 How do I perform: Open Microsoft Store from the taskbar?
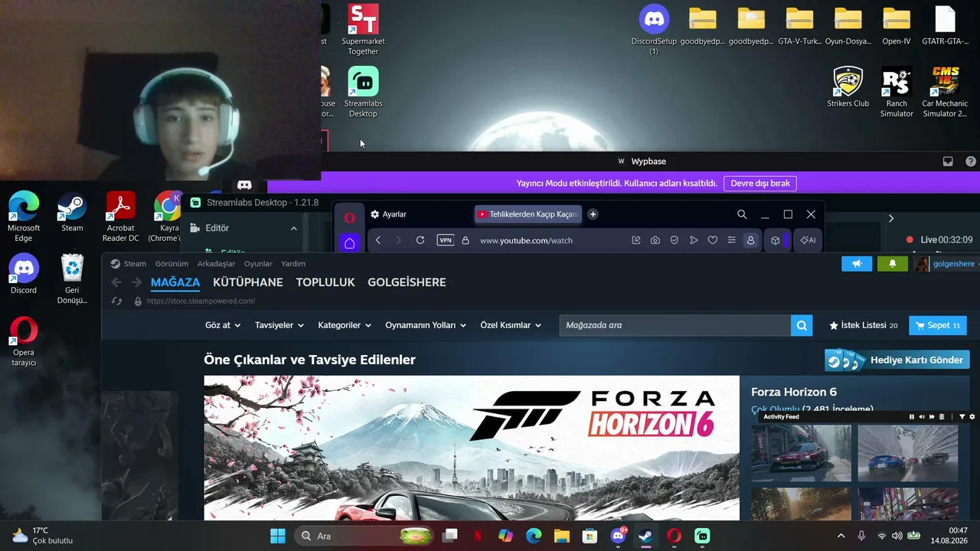(590, 536)
